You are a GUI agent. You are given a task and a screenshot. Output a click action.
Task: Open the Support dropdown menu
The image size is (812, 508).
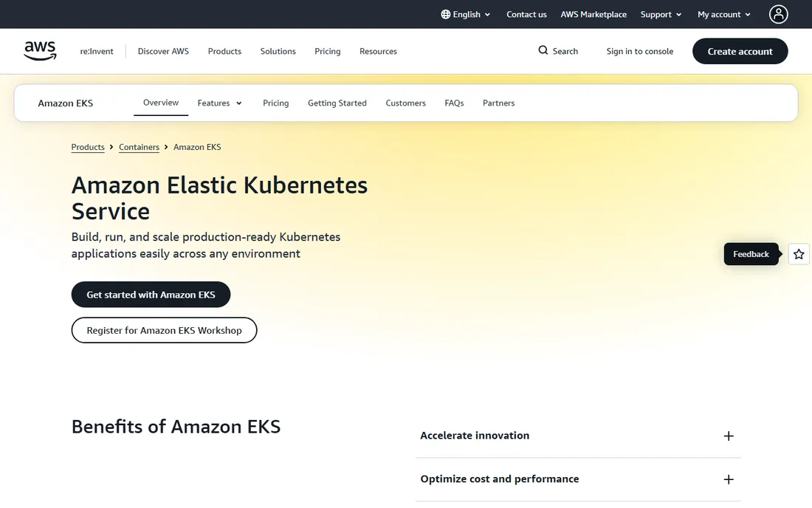pyautogui.click(x=661, y=15)
